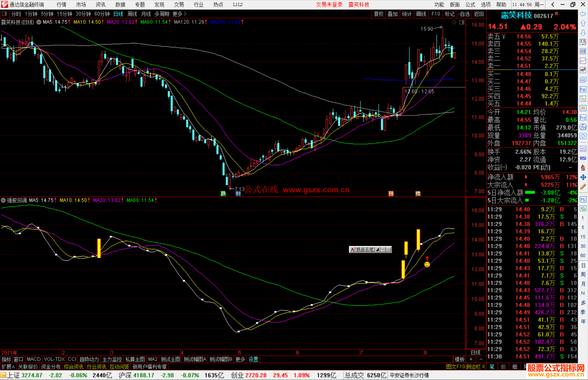Open the 更多 indicators list at bottom
This screenshot has height=380, width=588.
tap(240, 359)
